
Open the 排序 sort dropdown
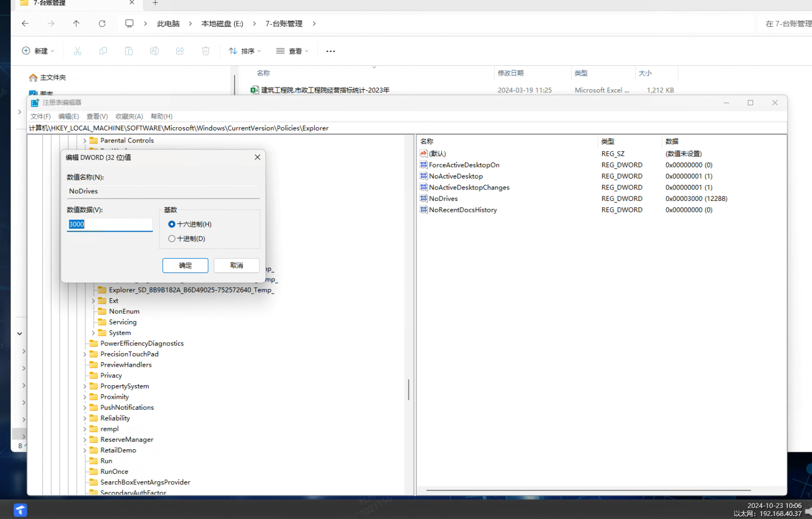[x=245, y=51]
